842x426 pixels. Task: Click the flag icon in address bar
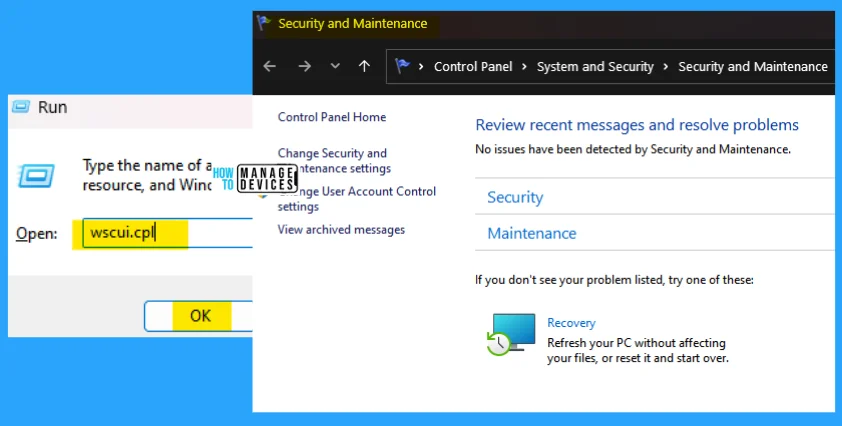pyautogui.click(x=403, y=66)
